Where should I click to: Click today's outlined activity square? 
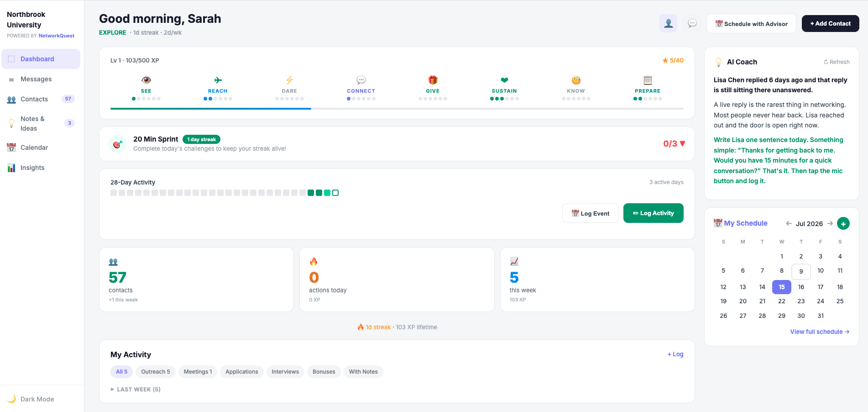point(335,193)
